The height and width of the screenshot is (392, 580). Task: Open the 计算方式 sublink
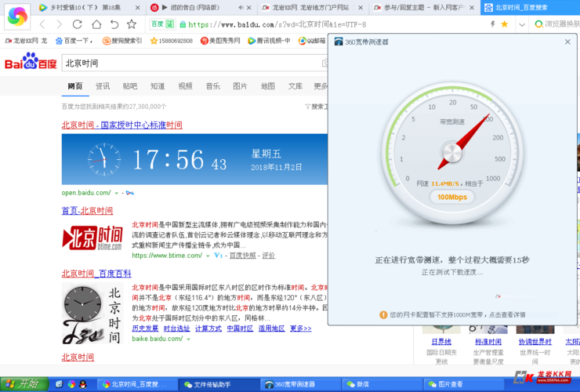(x=208, y=328)
